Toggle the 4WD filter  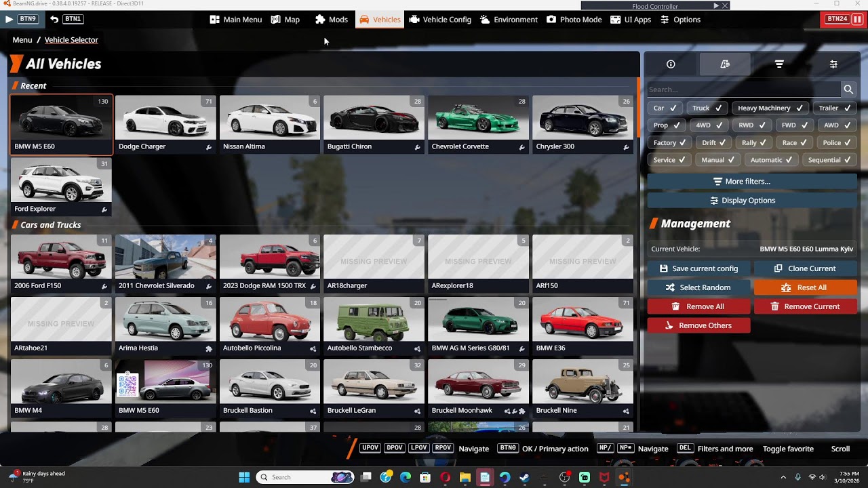[x=709, y=125]
